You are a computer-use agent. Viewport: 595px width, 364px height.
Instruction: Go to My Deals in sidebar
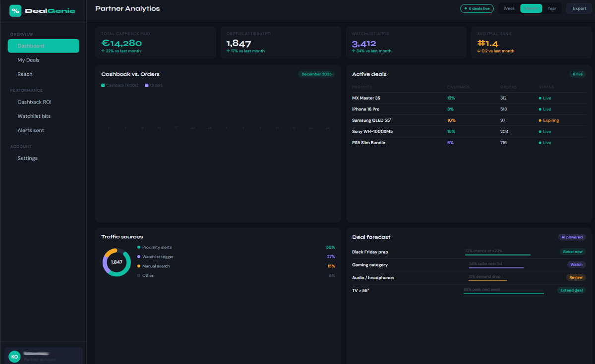click(44, 60)
